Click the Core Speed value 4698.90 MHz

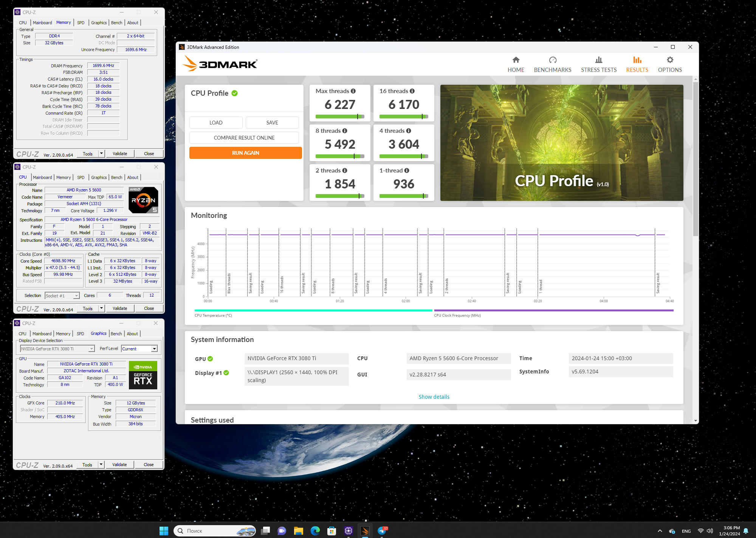click(x=63, y=261)
